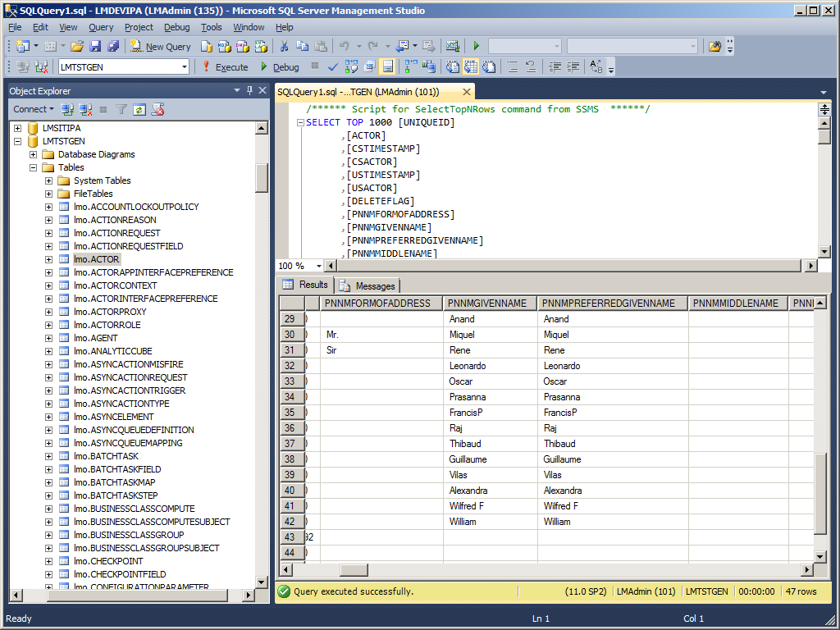The height and width of the screenshot is (630, 840).
Task: Open the LMTSTGEN database dropdown
Action: coord(184,67)
